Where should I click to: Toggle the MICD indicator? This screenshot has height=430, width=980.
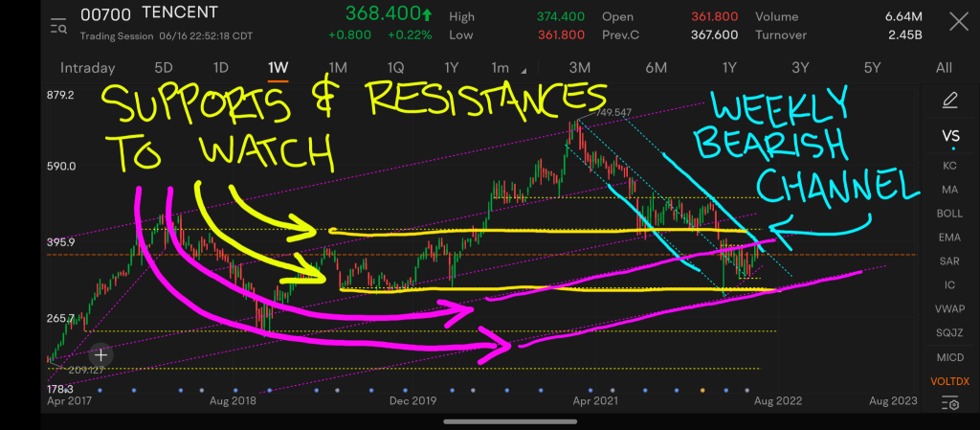(x=950, y=357)
